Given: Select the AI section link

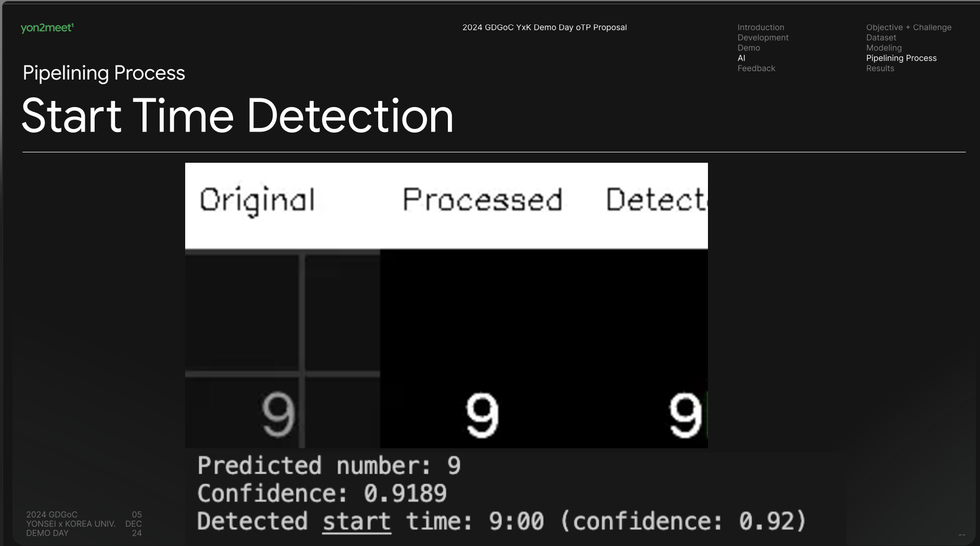Looking at the screenshot, I should point(741,58).
